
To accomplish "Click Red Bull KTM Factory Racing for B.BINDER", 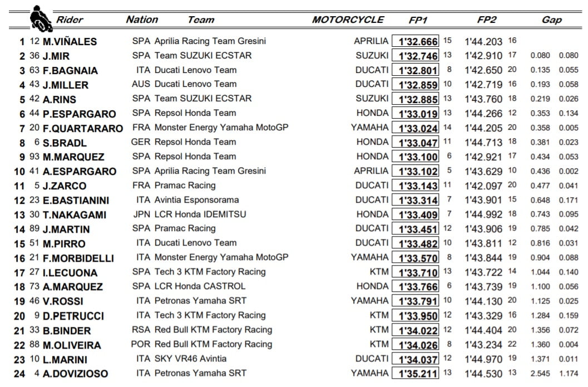I will pyautogui.click(x=214, y=330).
